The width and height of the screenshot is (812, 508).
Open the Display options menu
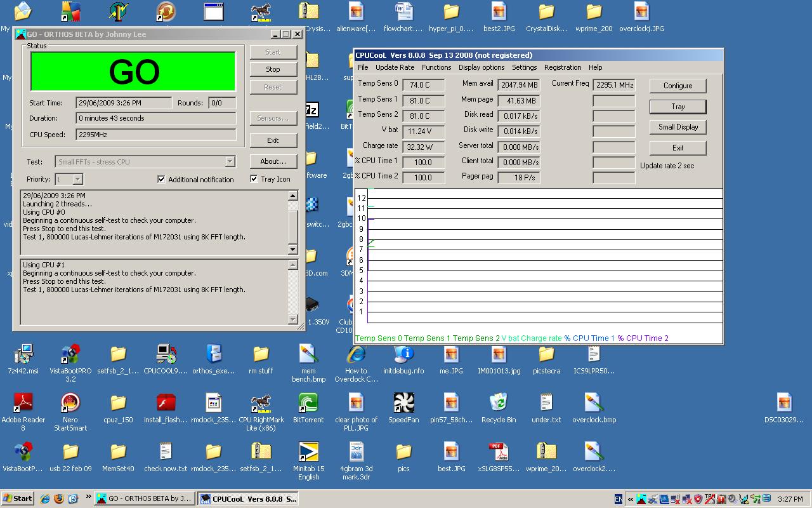click(481, 67)
